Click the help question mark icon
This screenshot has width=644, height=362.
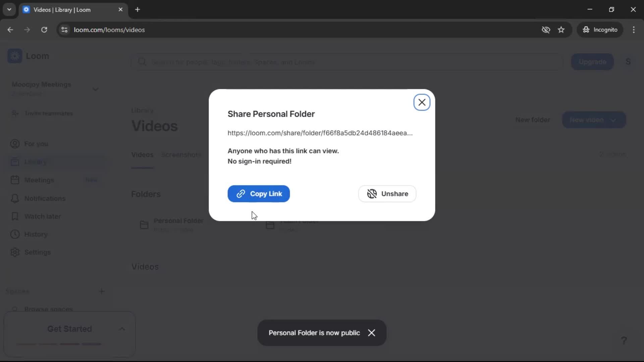[x=624, y=341]
